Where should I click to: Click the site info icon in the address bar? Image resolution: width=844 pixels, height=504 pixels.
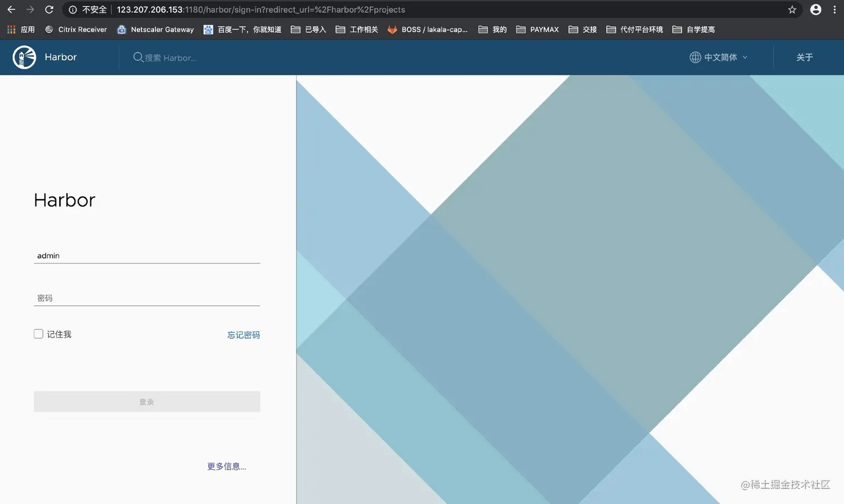click(x=73, y=9)
